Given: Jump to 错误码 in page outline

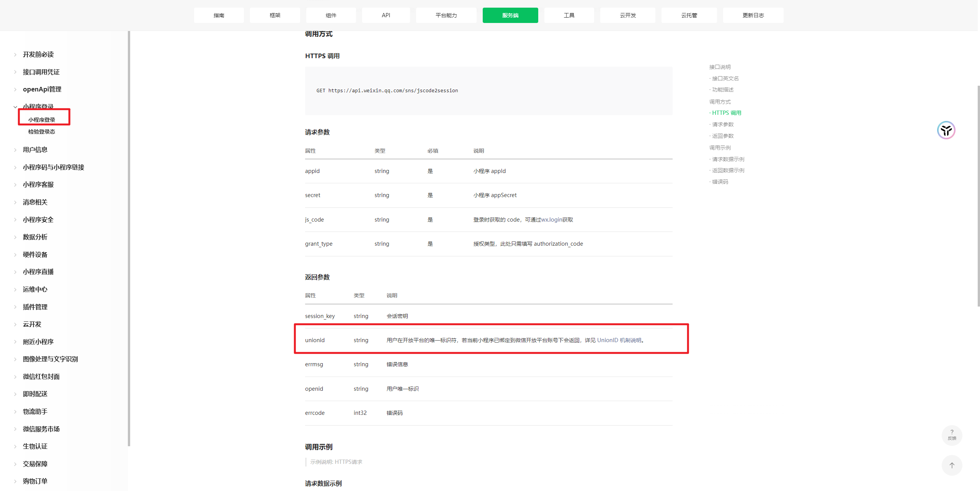Looking at the screenshot, I should (720, 182).
